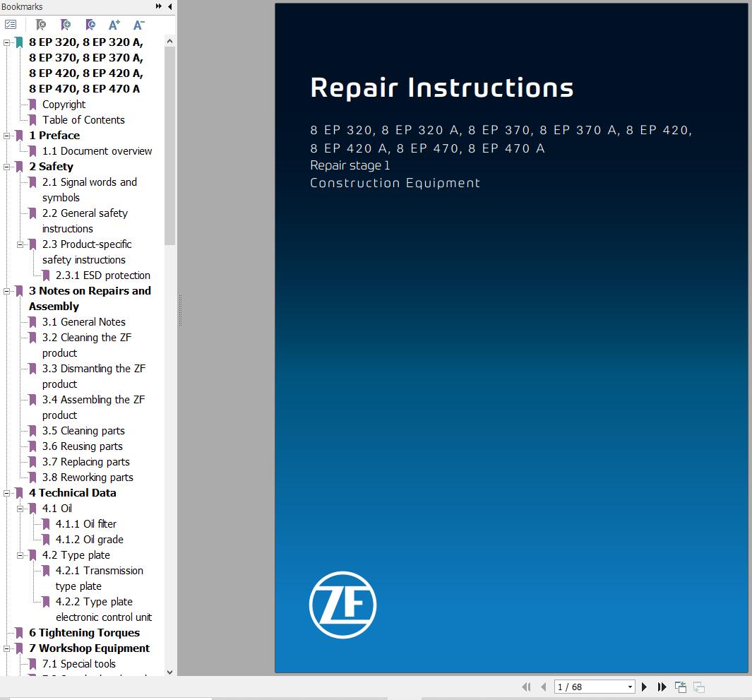Open the Table of Contents bookmark
752x700 pixels.
[85, 119]
